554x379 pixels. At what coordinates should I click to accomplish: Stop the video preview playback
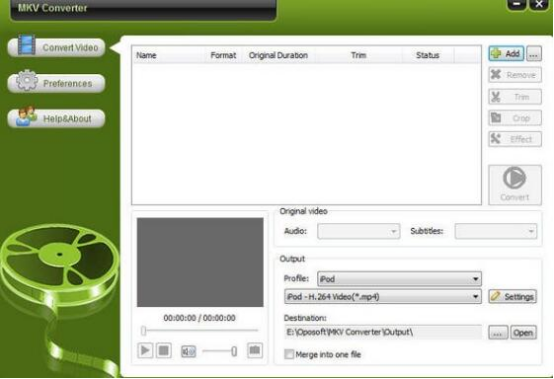164,350
